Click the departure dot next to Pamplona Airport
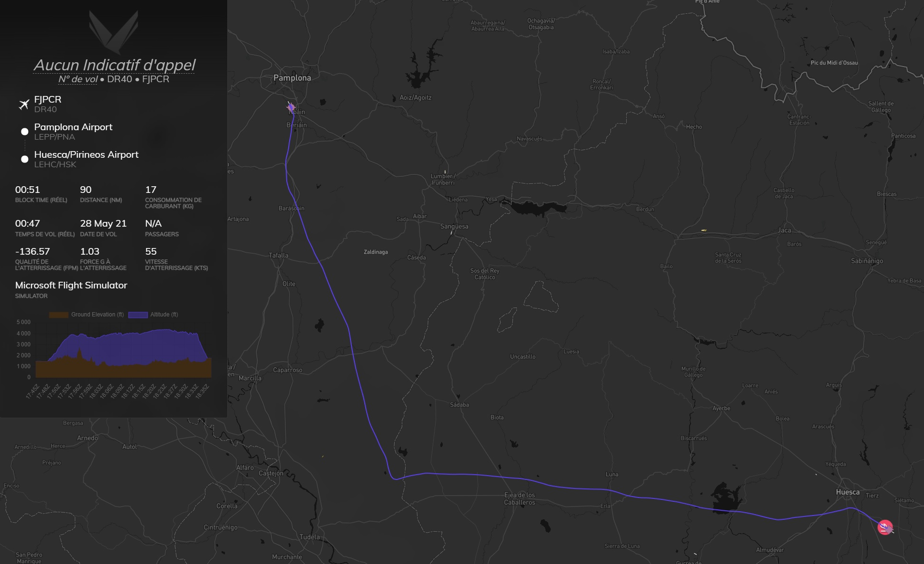 (x=25, y=132)
